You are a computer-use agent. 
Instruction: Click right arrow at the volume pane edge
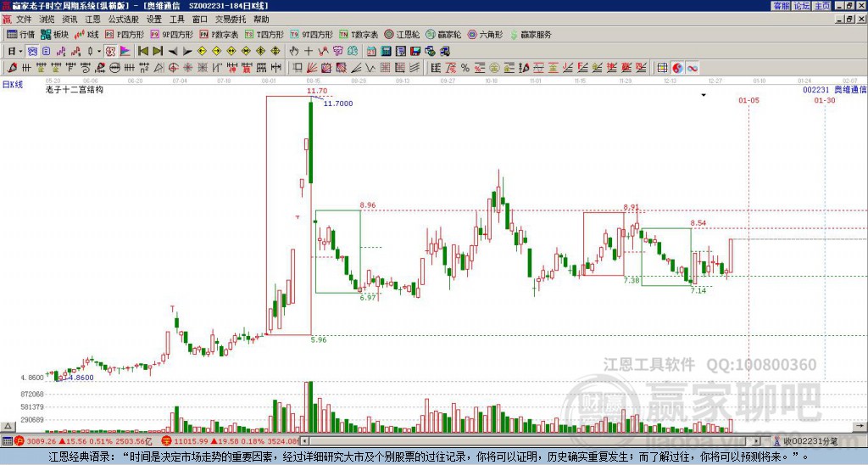tap(860, 426)
